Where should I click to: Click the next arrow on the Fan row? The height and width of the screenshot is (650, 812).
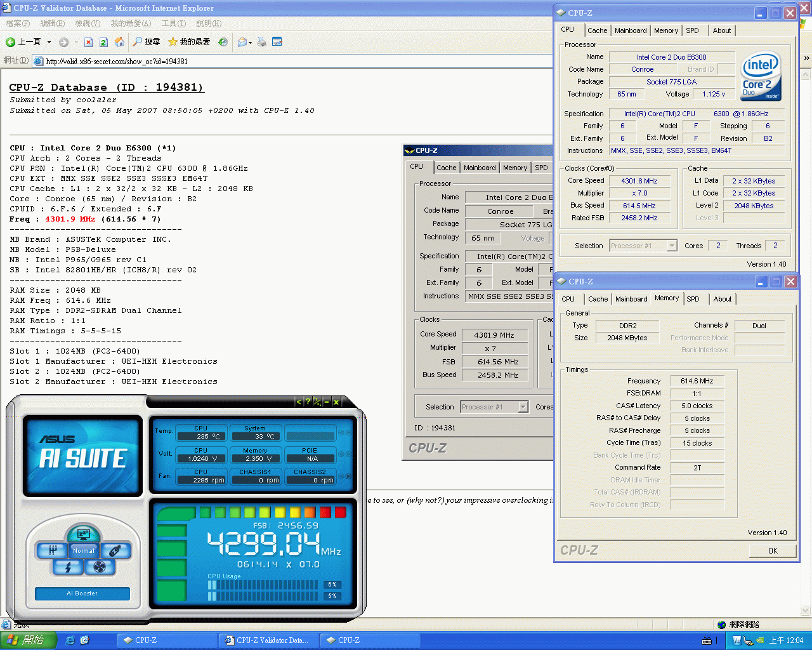[348, 476]
